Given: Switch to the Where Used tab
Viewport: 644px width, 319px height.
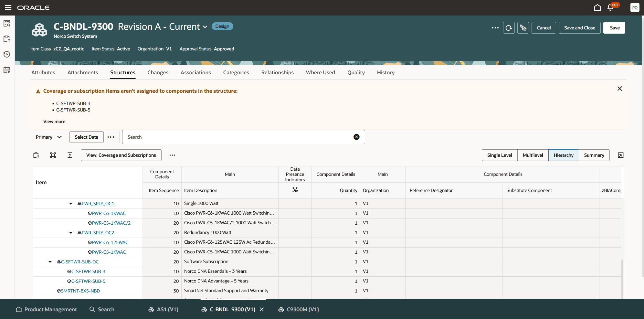Looking at the screenshot, I should pos(321,72).
